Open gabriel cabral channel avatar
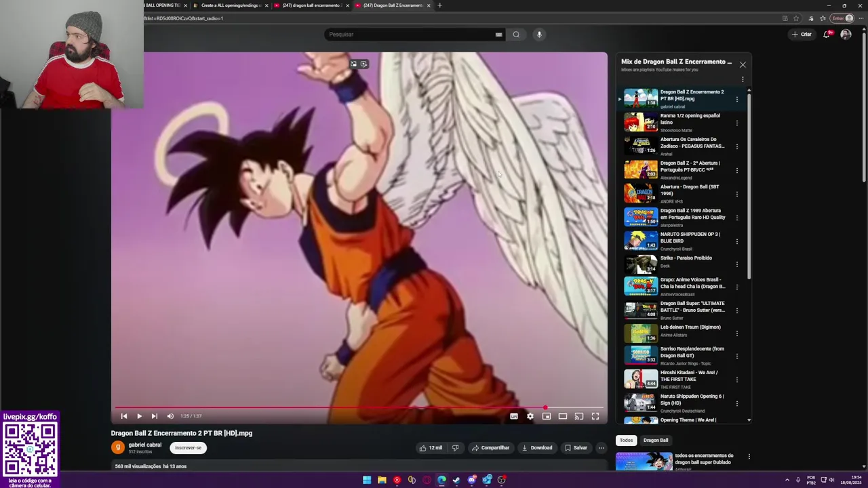 point(118,447)
